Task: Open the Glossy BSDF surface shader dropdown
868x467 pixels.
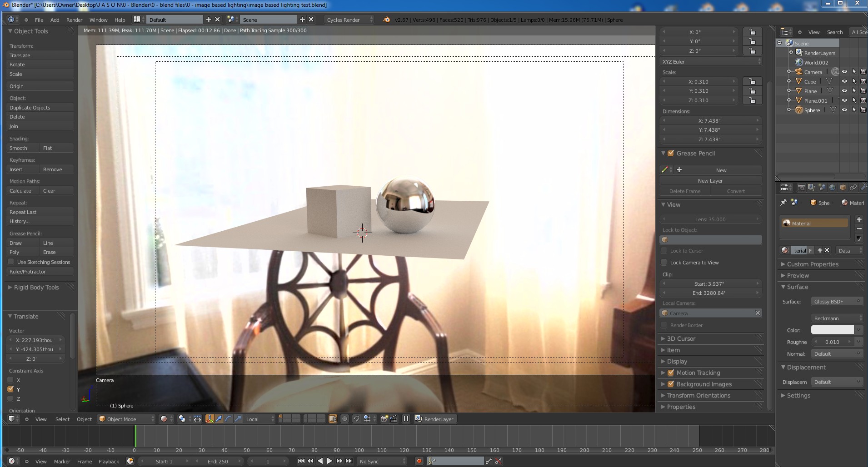Action: (x=837, y=302)
